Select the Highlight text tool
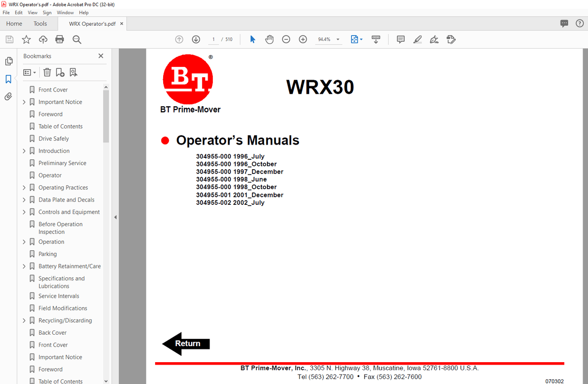 [x=417, y=40]
